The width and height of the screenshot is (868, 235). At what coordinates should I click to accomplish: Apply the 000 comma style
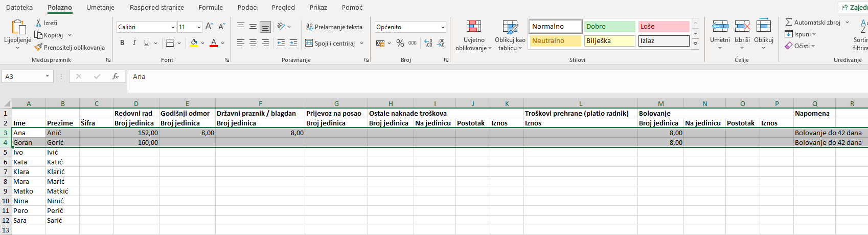[x=413, y=43]
